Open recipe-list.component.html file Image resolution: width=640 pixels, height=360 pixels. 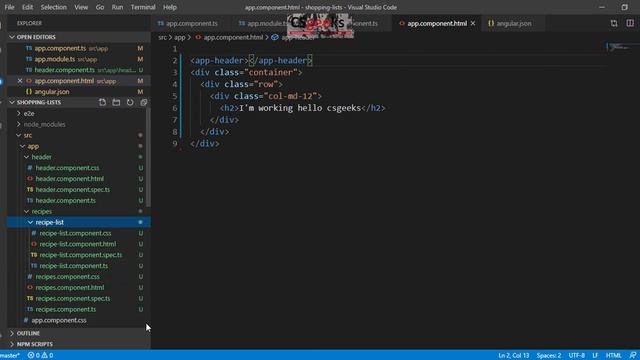point(78,244)
